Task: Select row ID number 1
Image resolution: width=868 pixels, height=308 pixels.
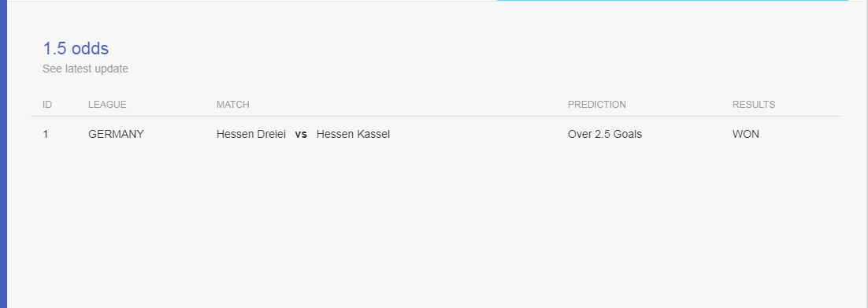Action: click(46, 134)
